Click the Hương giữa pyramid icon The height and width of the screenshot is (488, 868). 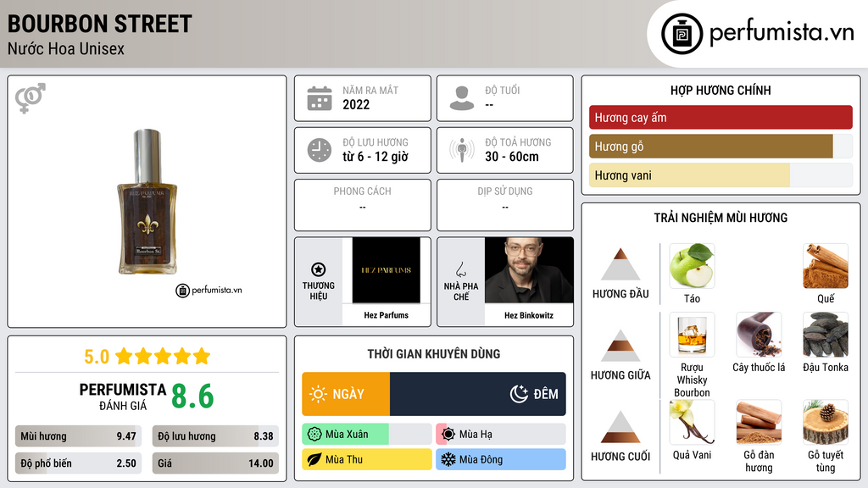tap(620, 346)
